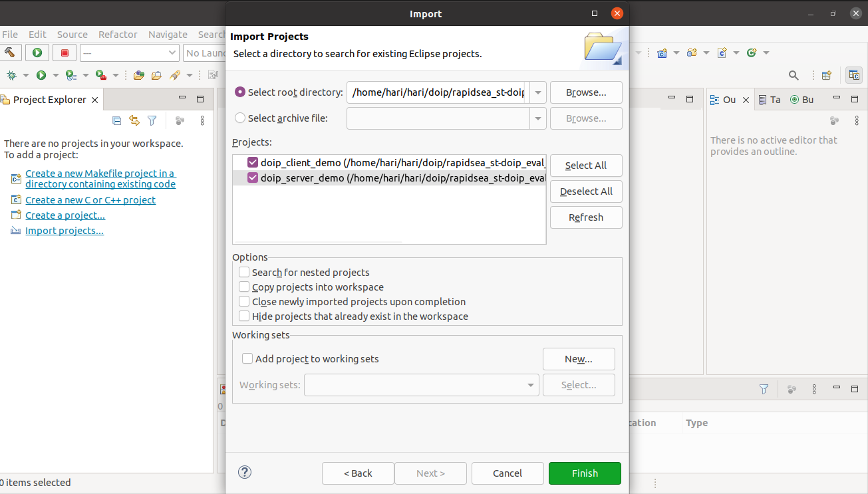Click the Refresh button

(586, 217)
